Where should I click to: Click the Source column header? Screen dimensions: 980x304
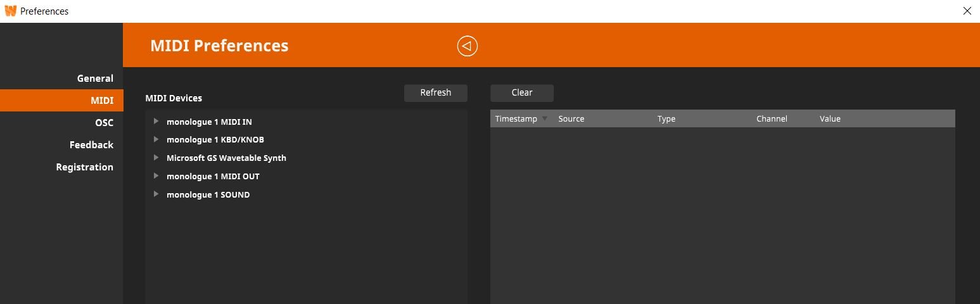pyautogui.click(x=571, y=119)
